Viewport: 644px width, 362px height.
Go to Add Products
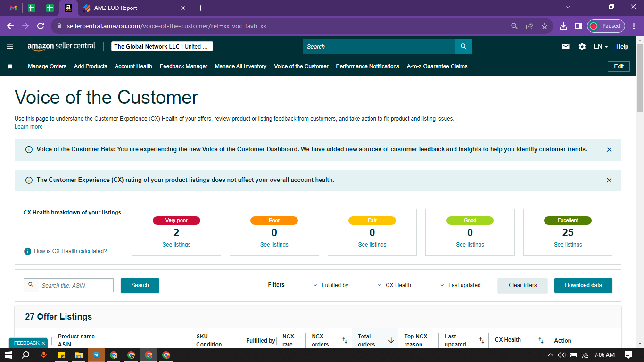coord(91,66)
